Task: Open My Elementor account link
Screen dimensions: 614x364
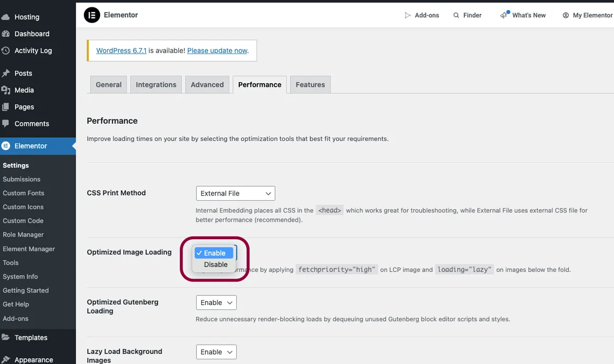Action: click(588, 15)
